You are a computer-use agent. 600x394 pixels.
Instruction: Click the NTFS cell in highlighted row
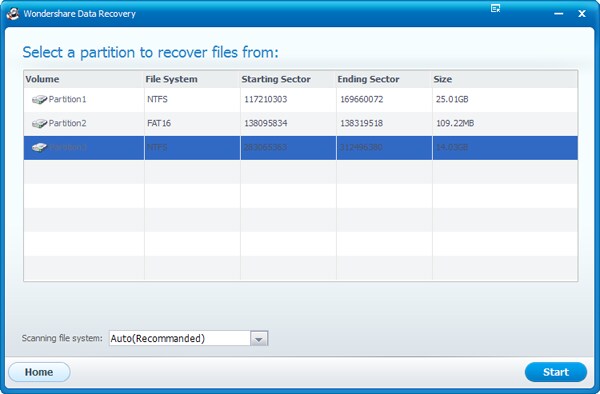pos(157,147)
